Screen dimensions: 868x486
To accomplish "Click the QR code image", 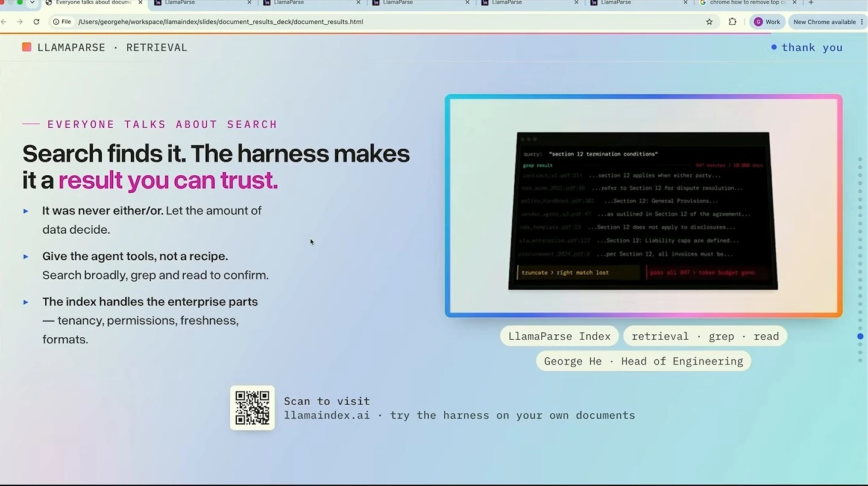I will point(253,408).
